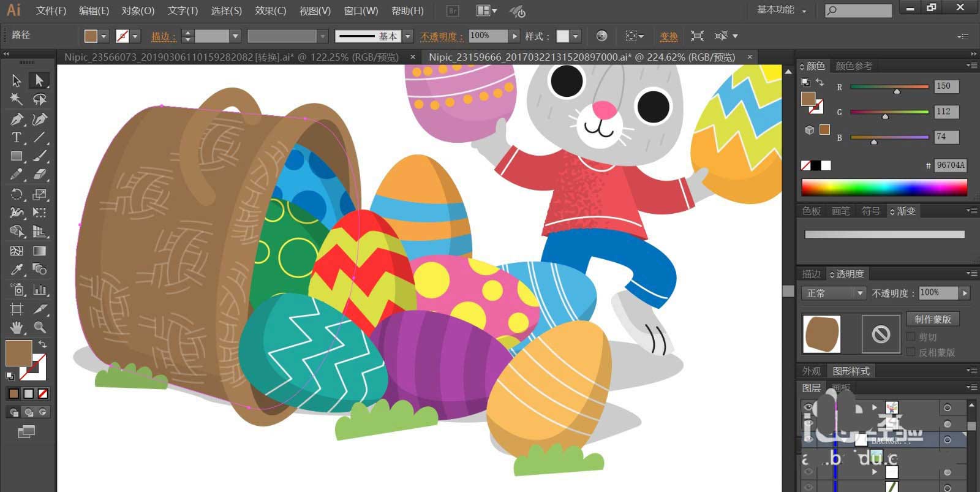Image resolution: width=980 pixels, height=492 pixels.
Task: Select the Pencil tool
Action: coord(17,175)
